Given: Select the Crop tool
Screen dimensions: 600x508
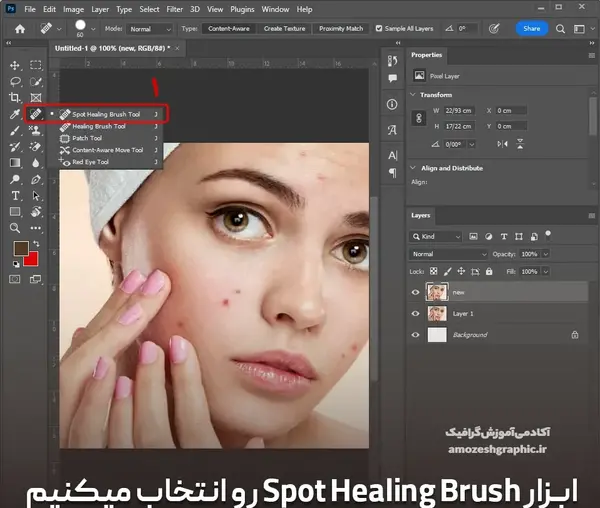Looking at the screenshot, I should point(15,98).
